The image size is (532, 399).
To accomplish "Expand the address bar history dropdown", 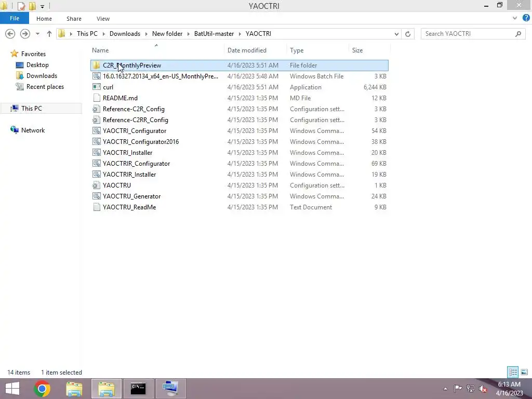I will click(x=396, y=34).
